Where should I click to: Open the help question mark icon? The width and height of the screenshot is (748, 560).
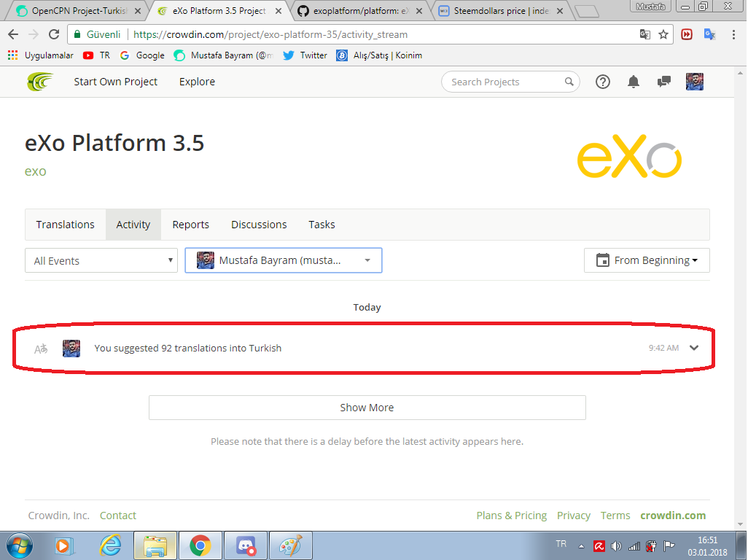tap(602, 82)
